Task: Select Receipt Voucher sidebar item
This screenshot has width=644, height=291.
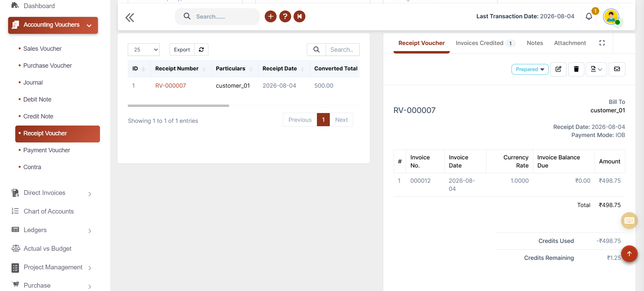Action: tap(58, 134)
